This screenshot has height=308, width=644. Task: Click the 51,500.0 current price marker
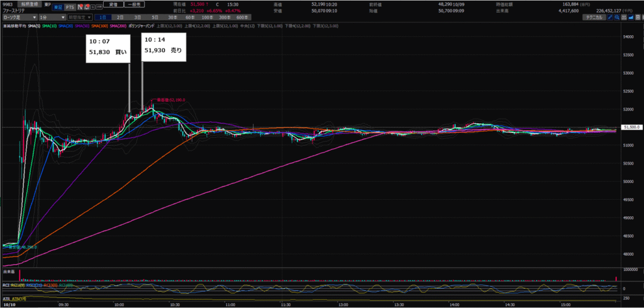click(x=630, y=128)
